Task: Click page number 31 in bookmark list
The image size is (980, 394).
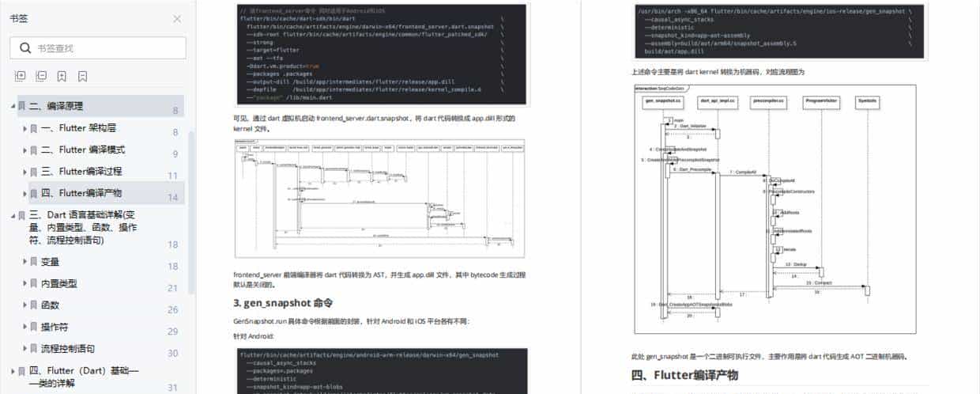Action: click(173, 388)
